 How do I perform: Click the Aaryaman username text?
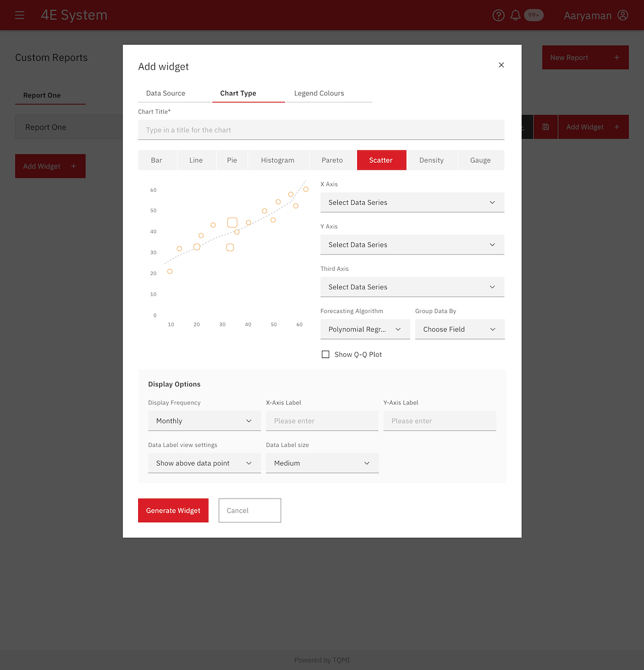(588, 15)
